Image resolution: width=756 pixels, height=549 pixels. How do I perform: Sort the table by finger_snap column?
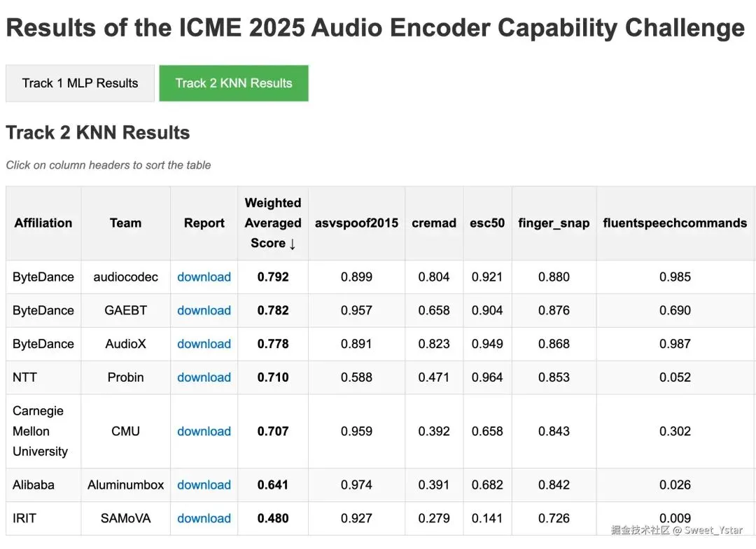pos(554,223)
